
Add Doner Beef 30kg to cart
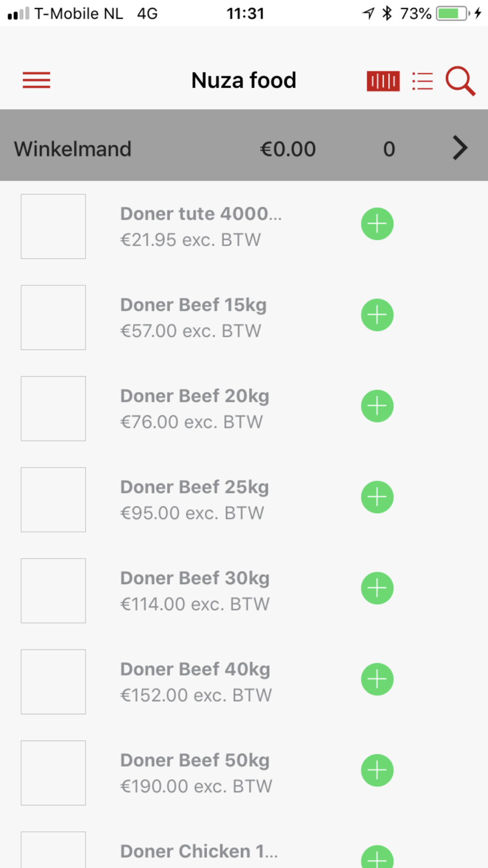click(377, 588)
